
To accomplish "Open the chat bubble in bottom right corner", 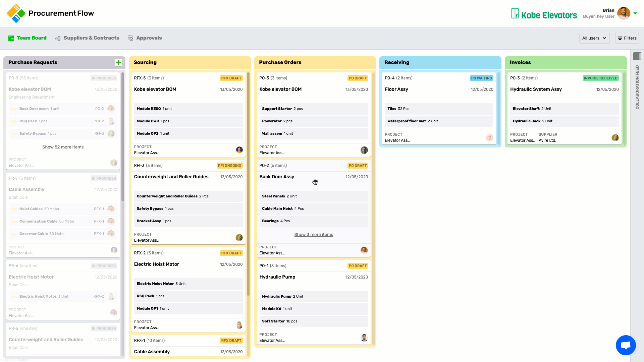I will coord(626,345).
